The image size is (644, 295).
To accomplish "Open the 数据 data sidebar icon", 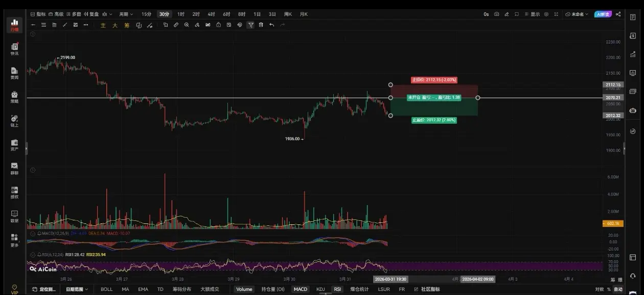I will coord(14,217).
